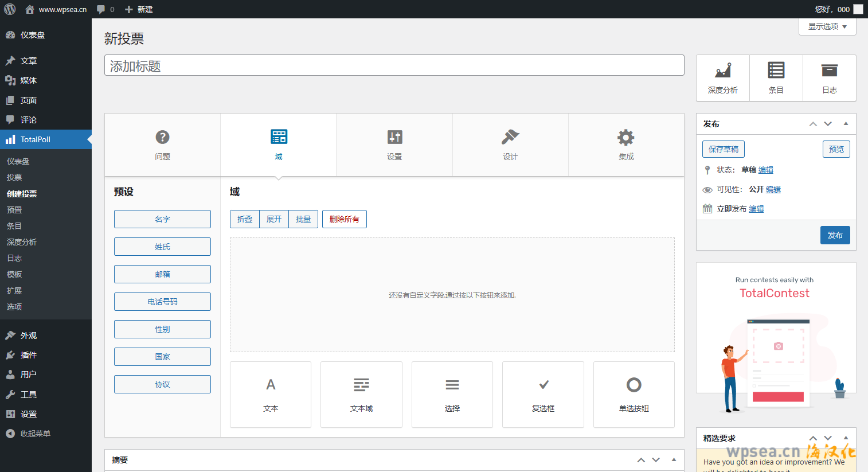868x472 pixels.
Task: Switch to the 设计 design tab
Action: pyautogui.click(x=510, y=145)
